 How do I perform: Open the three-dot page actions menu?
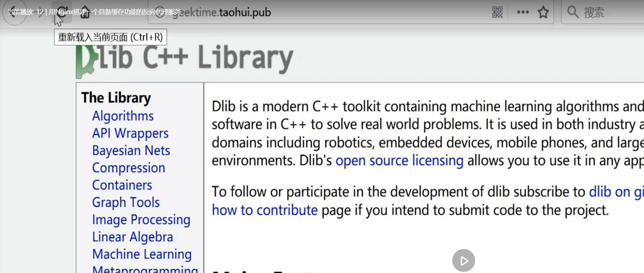coord(523,12)
